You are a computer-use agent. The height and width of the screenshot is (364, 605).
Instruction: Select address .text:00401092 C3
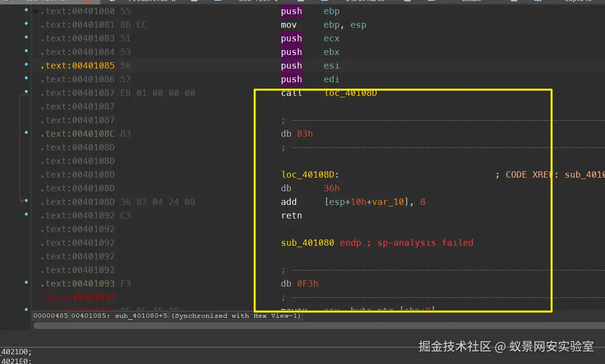[x=86, y=216]
